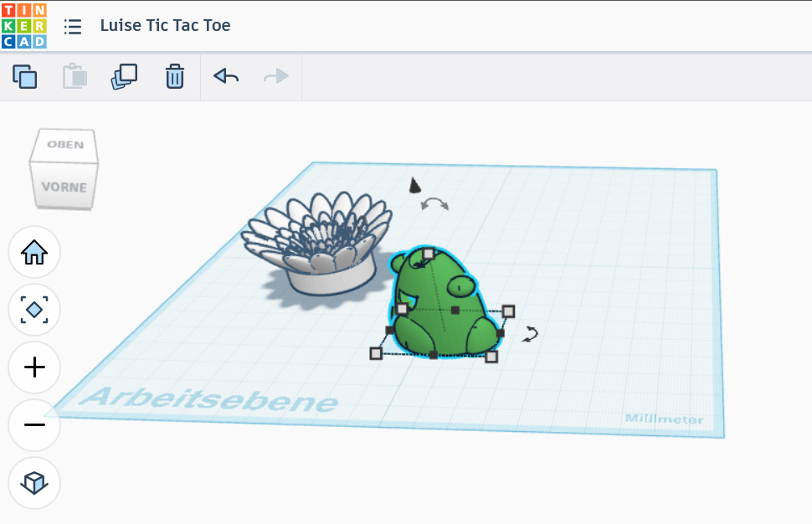This screenshot has height=524, width=812.
Task: Zoom out with the minus button
Action: [x=34, y=425]
